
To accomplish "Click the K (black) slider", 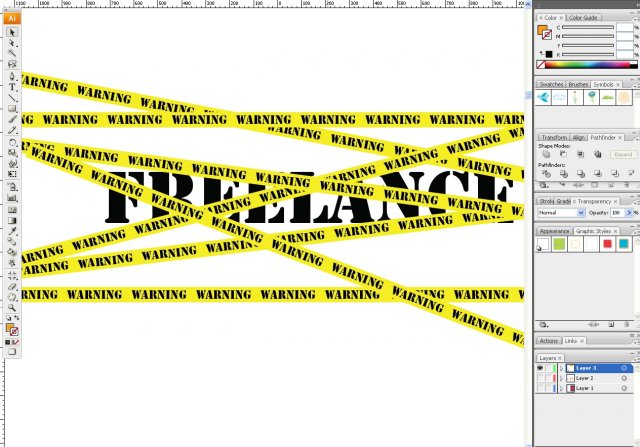I will (x=588, y=54).
